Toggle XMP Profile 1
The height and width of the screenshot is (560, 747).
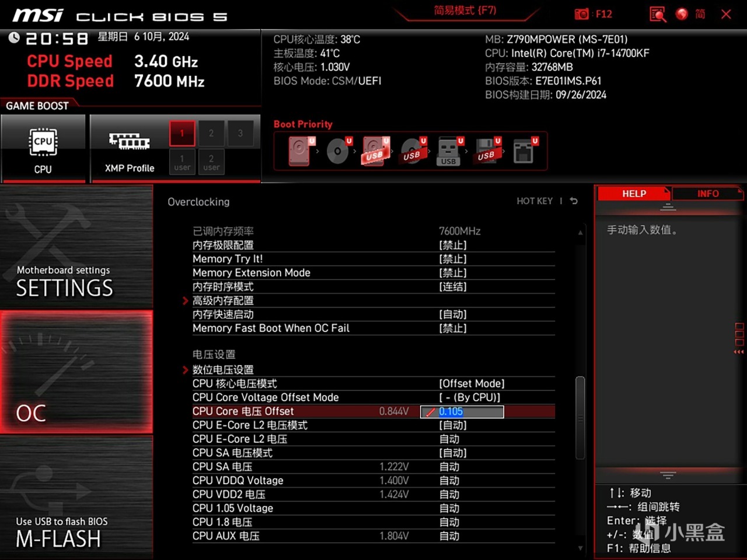point(182,134)
